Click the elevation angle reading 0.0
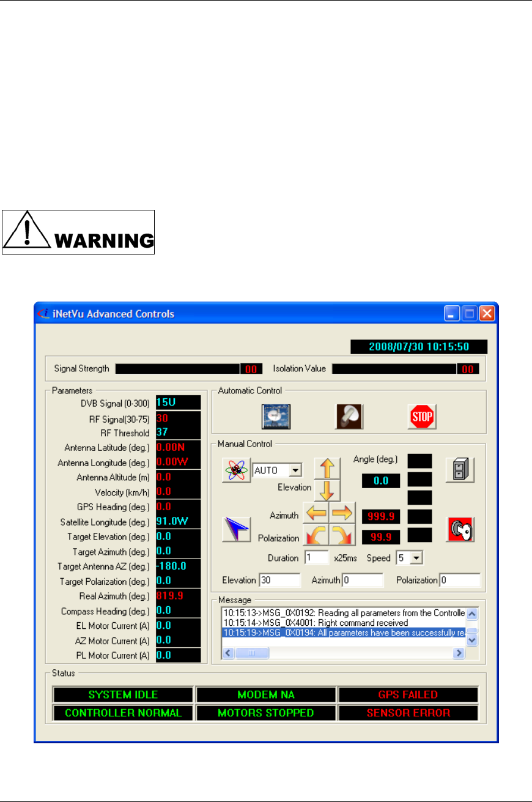This screenshot has width=532, height=802. pos(382,481)
